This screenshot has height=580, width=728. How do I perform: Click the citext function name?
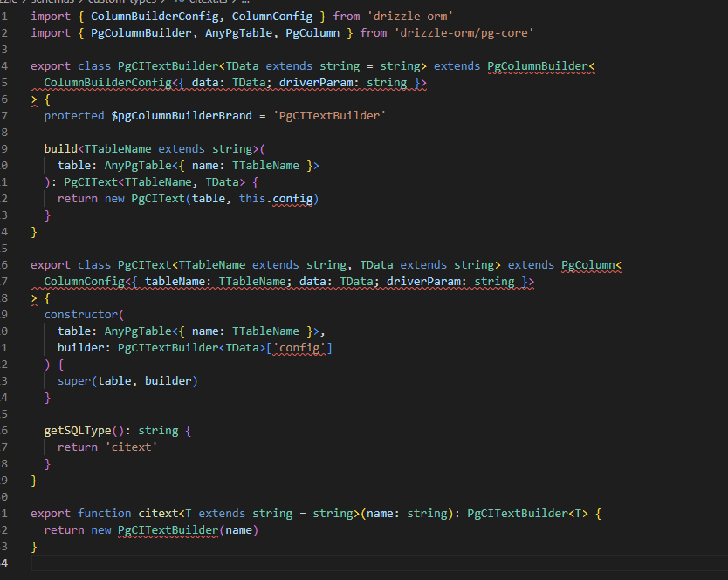tap(158, 514)
